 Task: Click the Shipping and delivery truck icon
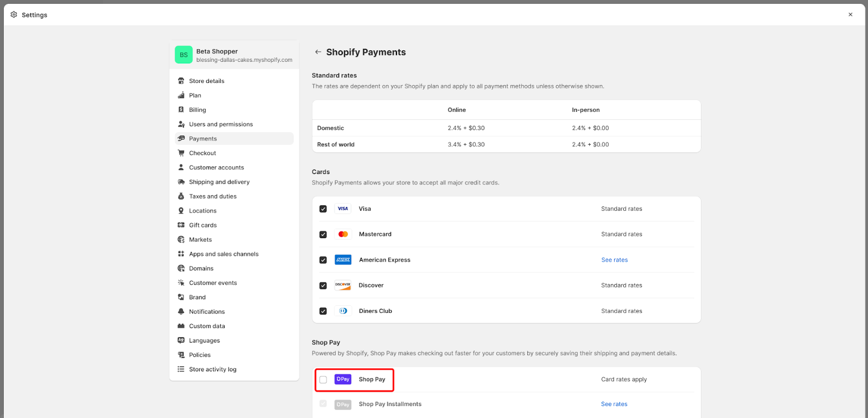[181, 182]
